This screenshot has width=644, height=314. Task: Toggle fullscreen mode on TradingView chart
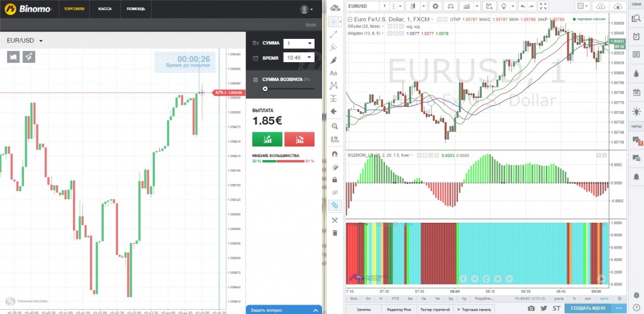pyautogui.click(x=543, y=6)
